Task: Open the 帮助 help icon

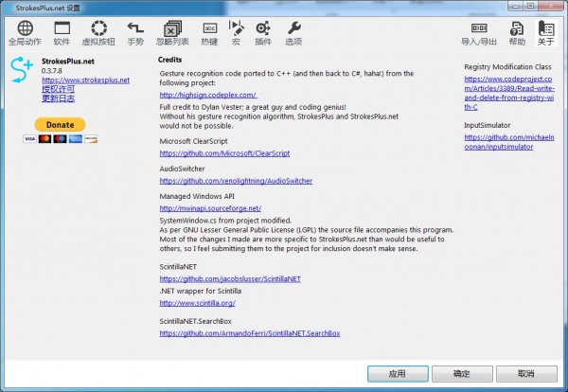Action: point(517,33)
